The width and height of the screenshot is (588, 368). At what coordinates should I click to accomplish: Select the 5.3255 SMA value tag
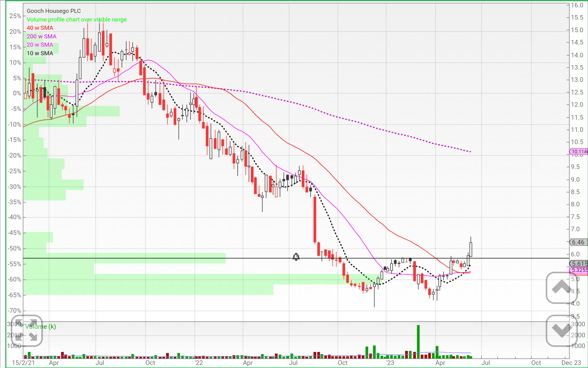click(579, 270)
